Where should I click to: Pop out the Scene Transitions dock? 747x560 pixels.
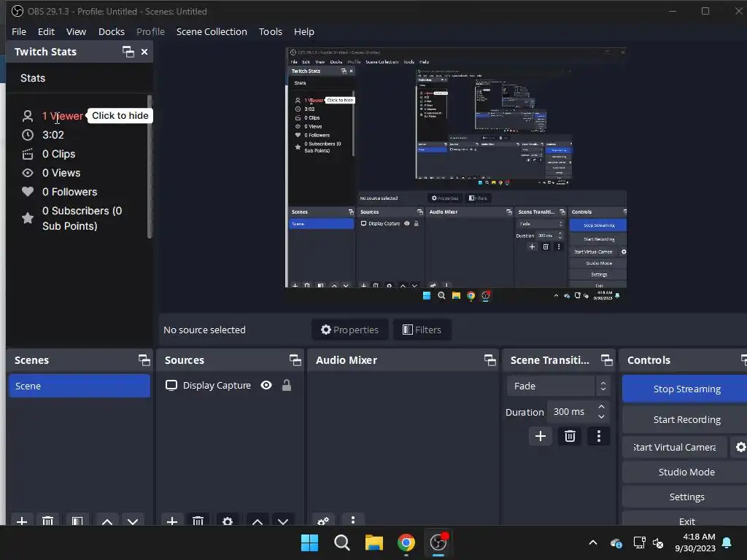tap(606, 360)
